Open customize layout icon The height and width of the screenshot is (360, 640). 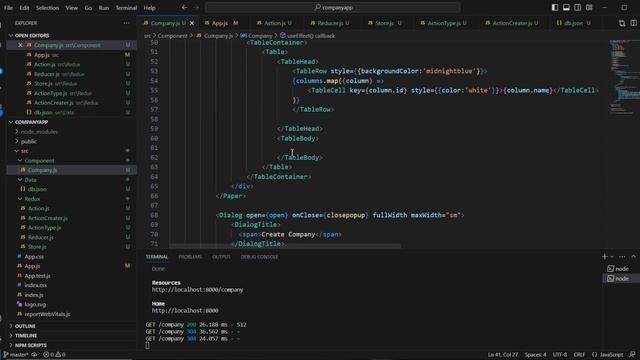[589, 7]
